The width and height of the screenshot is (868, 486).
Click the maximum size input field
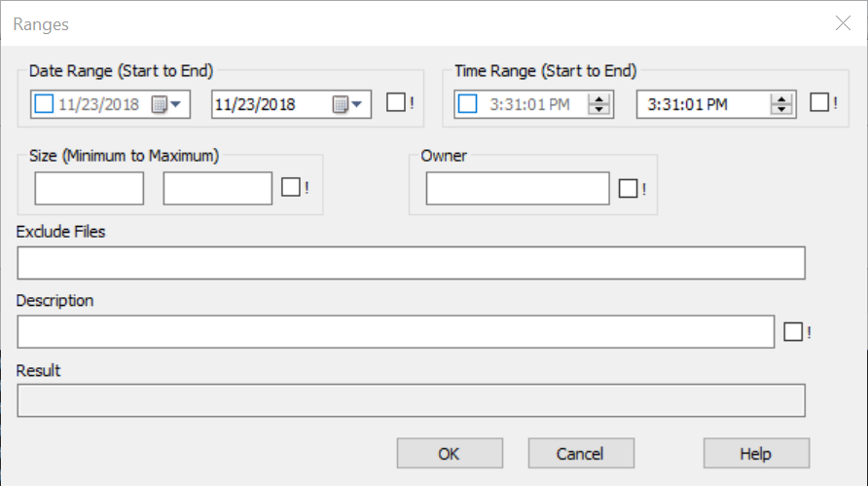click(x=218, y=188)
